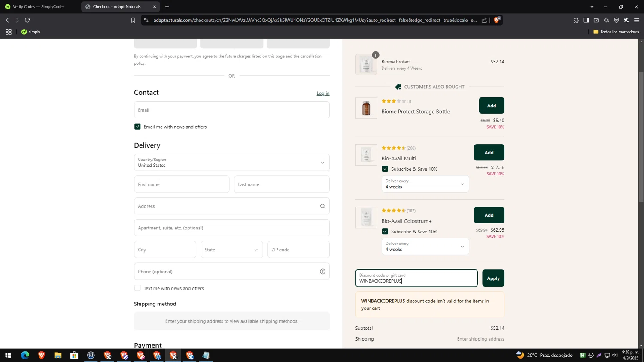Open File Explorer from taskbar
This screenshot has width=644, height=362.
58,356
